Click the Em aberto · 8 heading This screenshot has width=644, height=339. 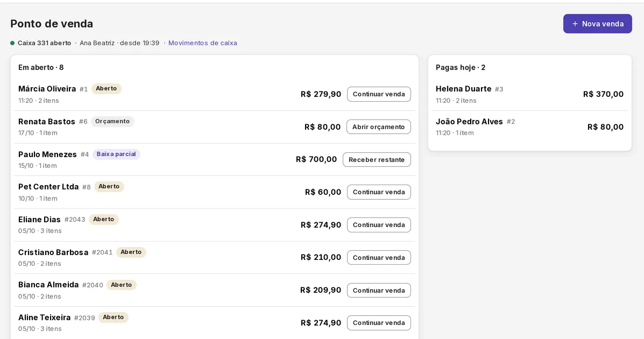41,67
